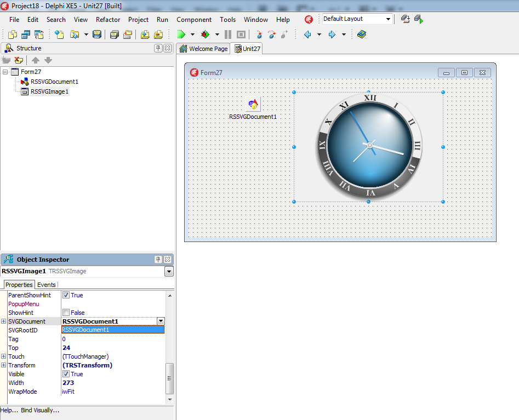The image size is (519, 420).
Task: Toggle the ParentShowHint checkbox
Action: [x=66, y=295]
